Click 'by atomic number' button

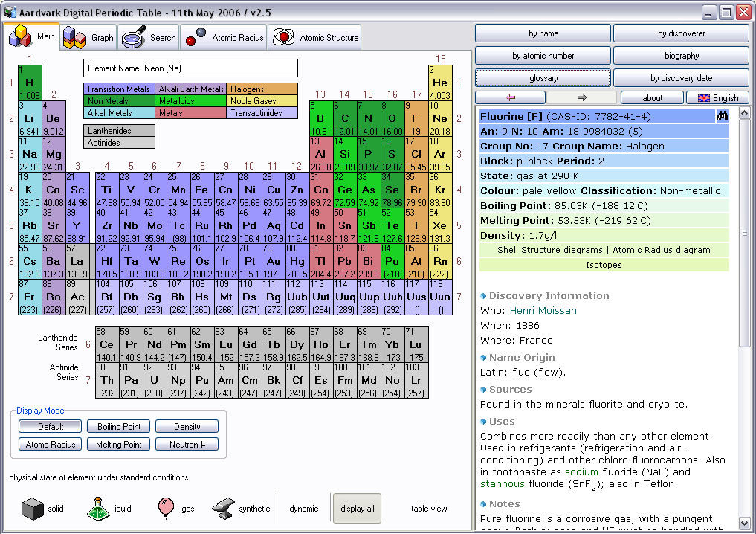click(x=543, y=56)
